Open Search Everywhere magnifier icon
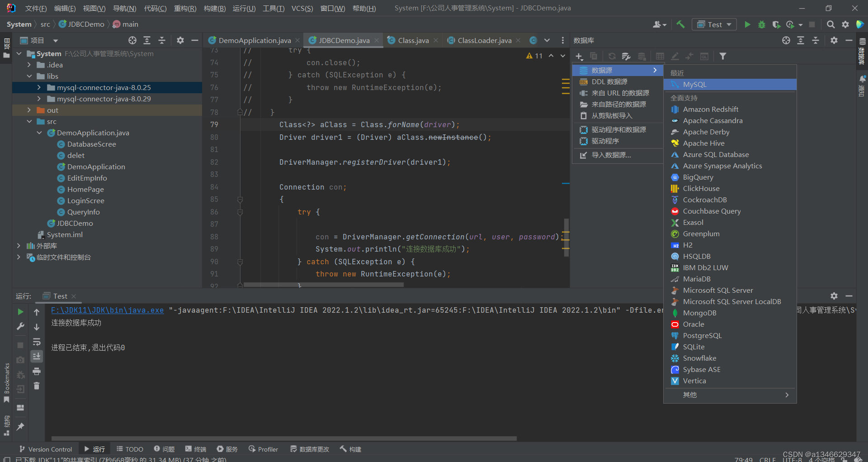 830,24
